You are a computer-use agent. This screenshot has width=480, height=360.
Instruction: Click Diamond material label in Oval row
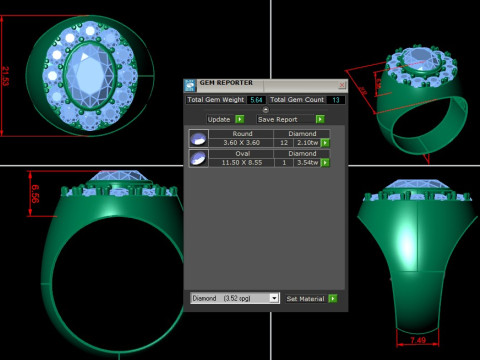point(302,154)
